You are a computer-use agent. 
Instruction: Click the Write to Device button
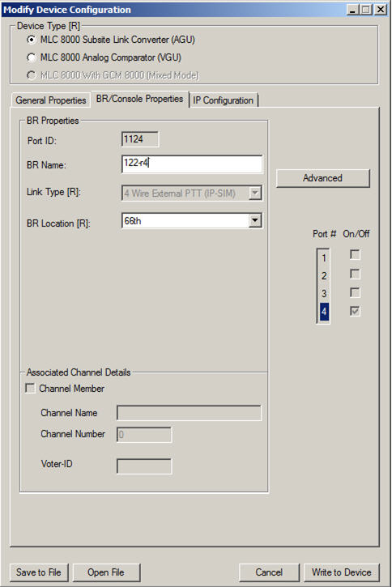pos(342,572)
